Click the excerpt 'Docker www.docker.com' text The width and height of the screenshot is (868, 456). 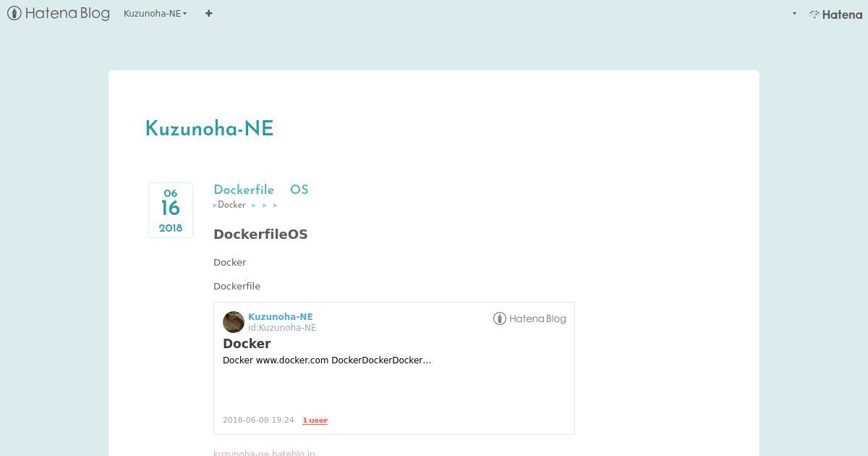327,360
